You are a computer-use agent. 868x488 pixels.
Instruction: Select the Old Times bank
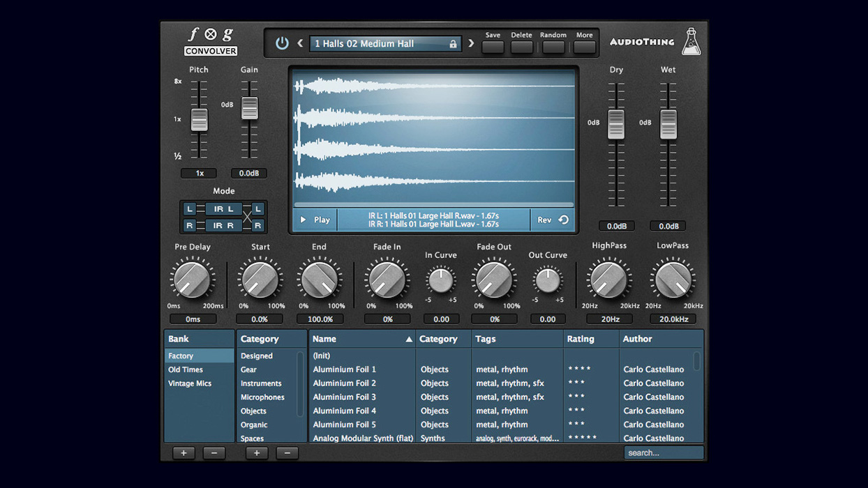186,369
